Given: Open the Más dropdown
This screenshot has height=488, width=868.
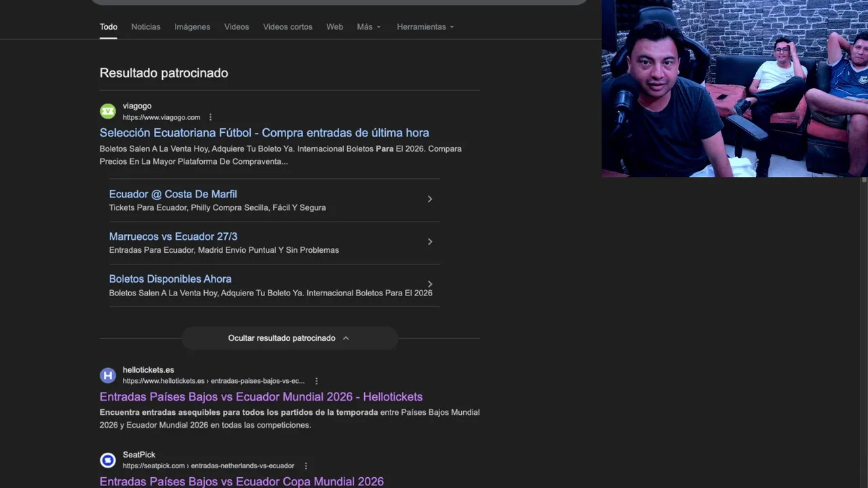Looking at the screenshot, I should [x=369, y=27].
